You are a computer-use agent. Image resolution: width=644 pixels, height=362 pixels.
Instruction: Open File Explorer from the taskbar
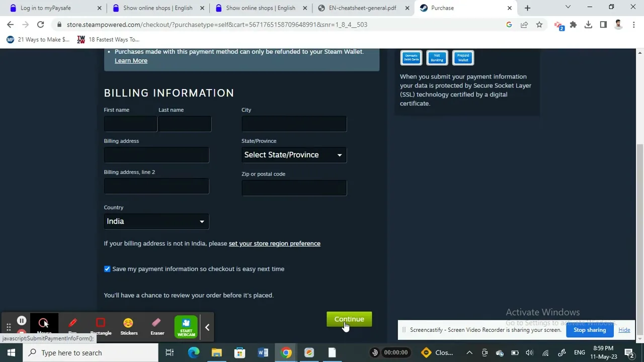(x=216, y=352)
